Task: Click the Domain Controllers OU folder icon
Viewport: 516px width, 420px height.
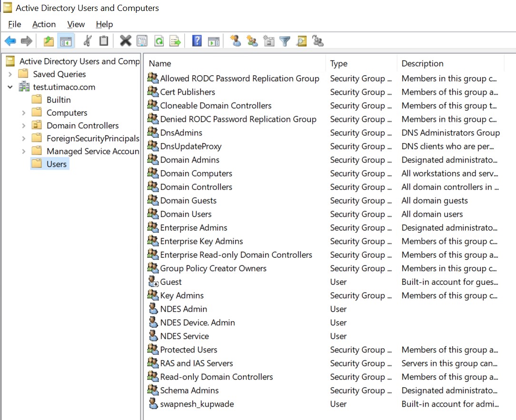Action: click(37, 125)
